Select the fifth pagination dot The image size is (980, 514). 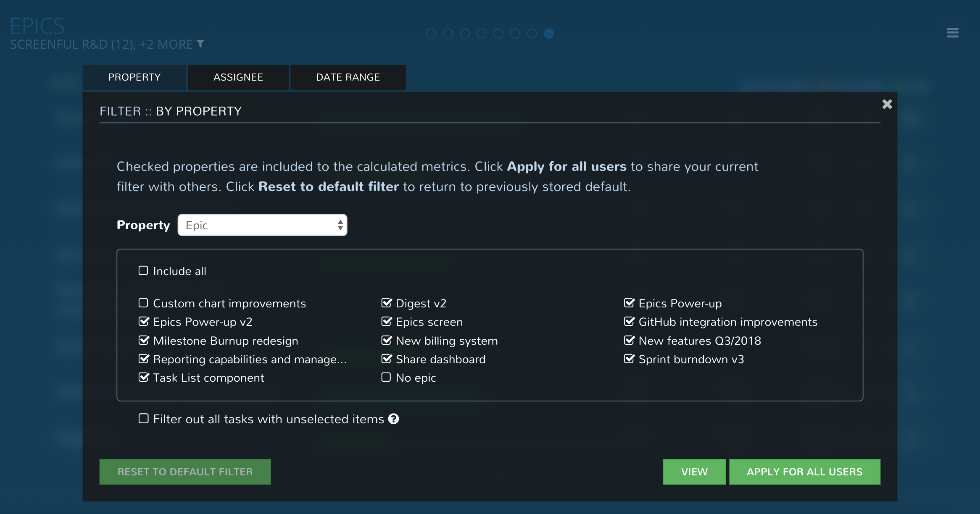pos(498,34)
